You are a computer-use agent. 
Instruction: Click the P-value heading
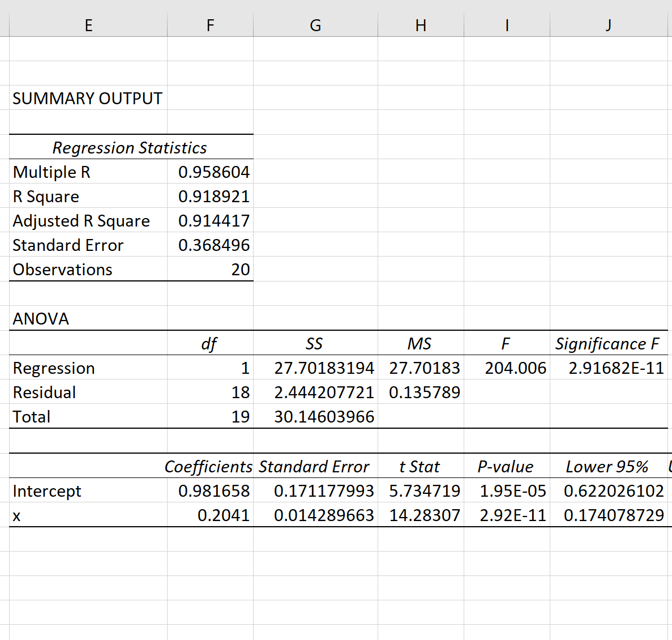pos(507,466)
